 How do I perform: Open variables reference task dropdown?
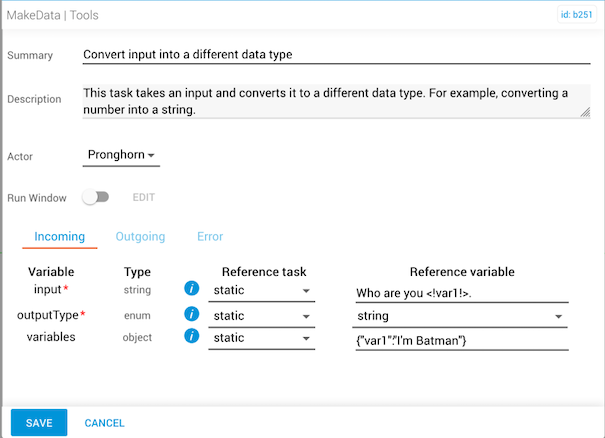coord(262,340)
